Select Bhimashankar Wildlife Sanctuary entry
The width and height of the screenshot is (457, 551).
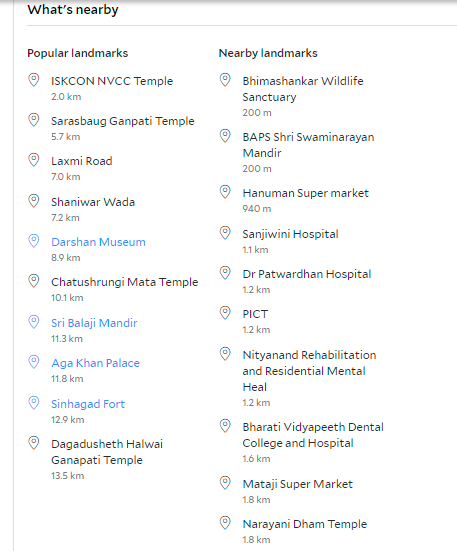[x=303, y=89]
